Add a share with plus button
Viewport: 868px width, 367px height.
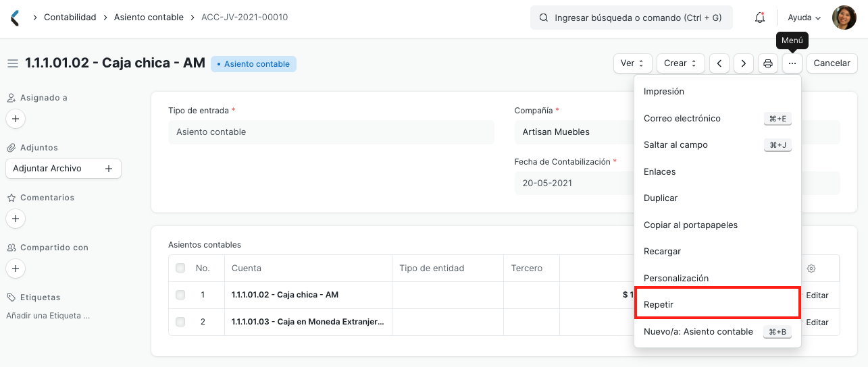click(x=16, y=269)
